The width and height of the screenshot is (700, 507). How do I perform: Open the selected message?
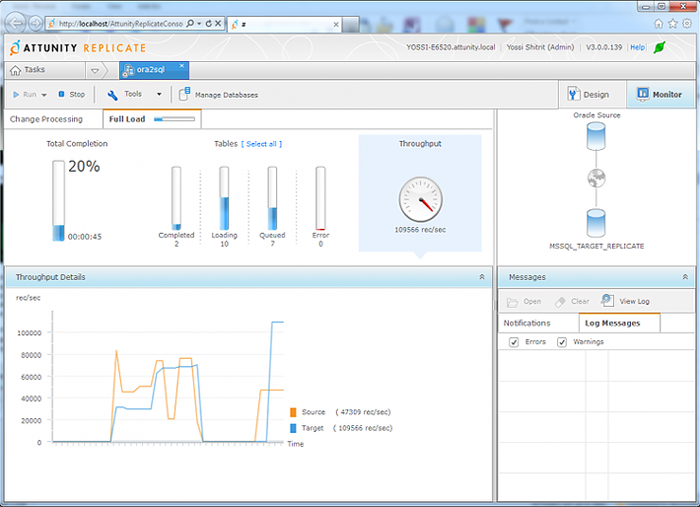[524, 302]
